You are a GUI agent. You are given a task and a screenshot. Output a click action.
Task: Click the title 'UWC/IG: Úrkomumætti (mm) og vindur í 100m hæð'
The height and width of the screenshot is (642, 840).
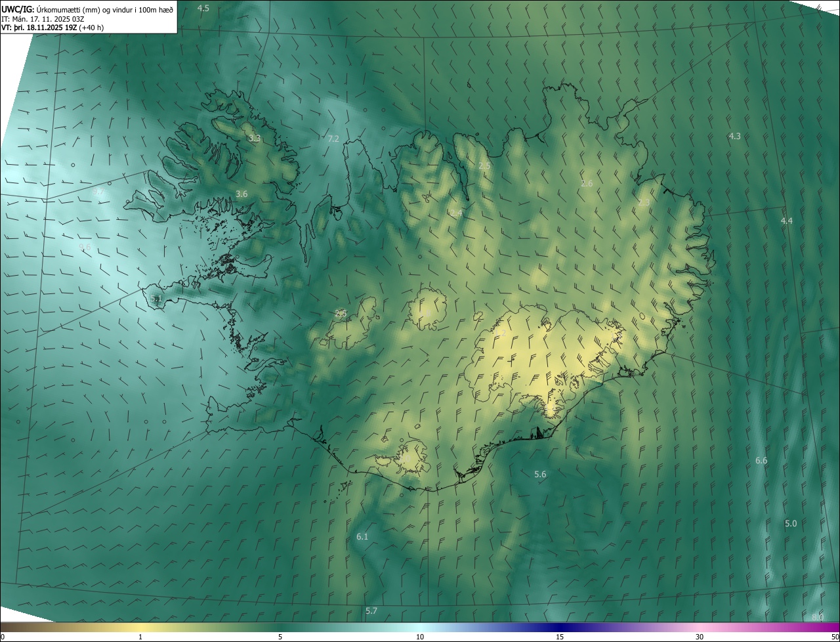pyautogui.click(x=87, y=9)
